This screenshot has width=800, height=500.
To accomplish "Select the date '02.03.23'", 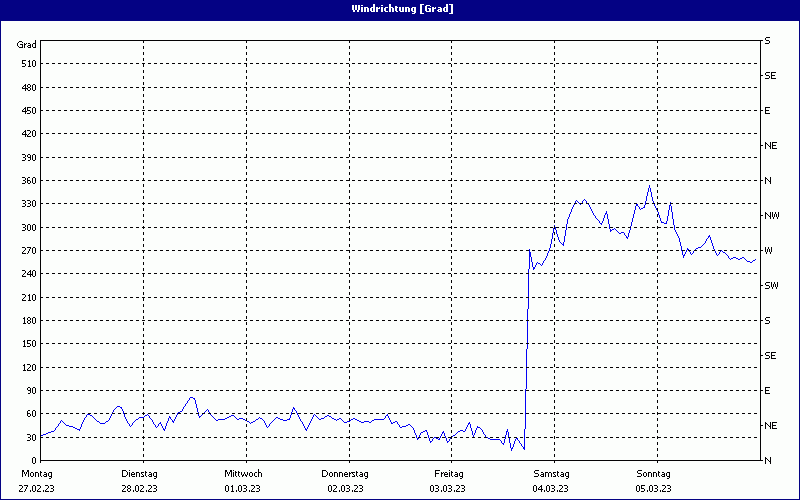I will click(345, 489).
